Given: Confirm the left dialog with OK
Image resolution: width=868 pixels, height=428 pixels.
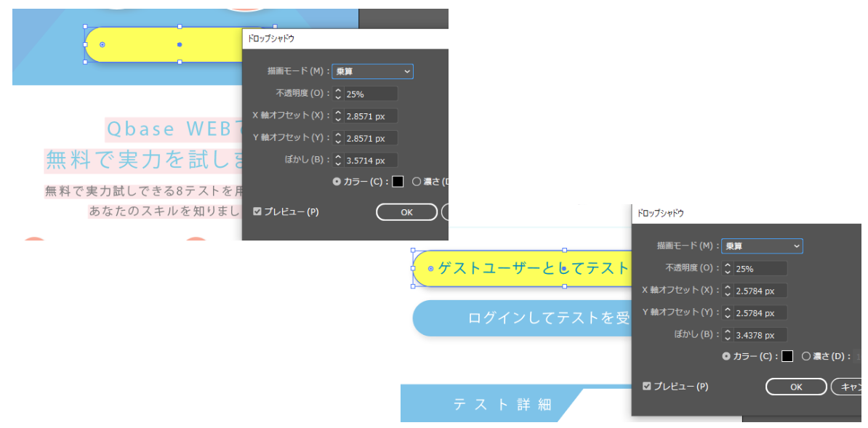Looking at the screenshot, I should tap(406, 211).
